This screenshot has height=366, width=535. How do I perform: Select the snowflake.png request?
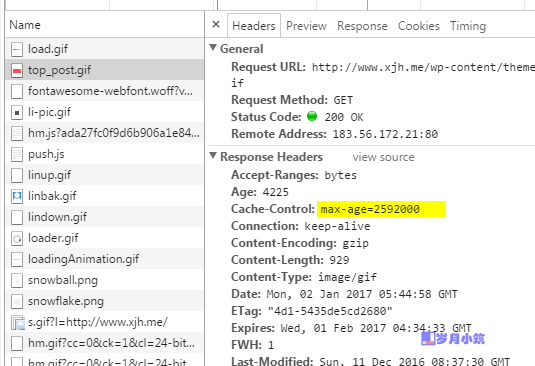(x=105, y=301)
